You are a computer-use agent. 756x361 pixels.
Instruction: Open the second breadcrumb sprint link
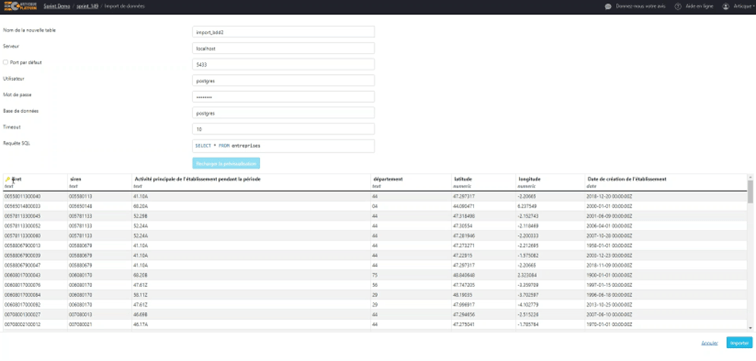pos(87,6)
